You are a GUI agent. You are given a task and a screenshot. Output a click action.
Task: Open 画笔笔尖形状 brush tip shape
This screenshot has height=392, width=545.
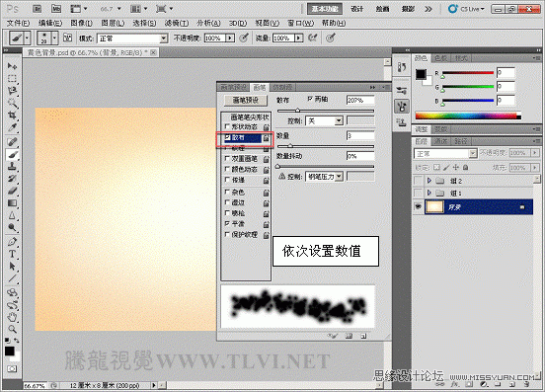tap(250, 117)
